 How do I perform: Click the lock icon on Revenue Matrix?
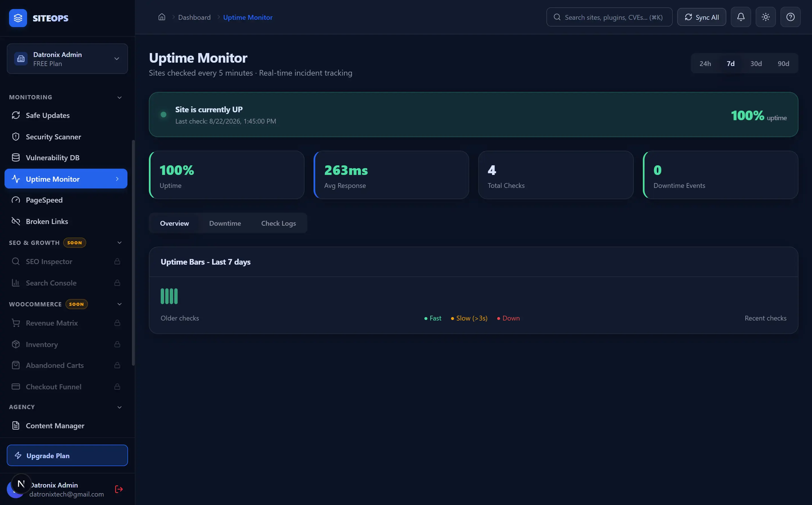117,323
